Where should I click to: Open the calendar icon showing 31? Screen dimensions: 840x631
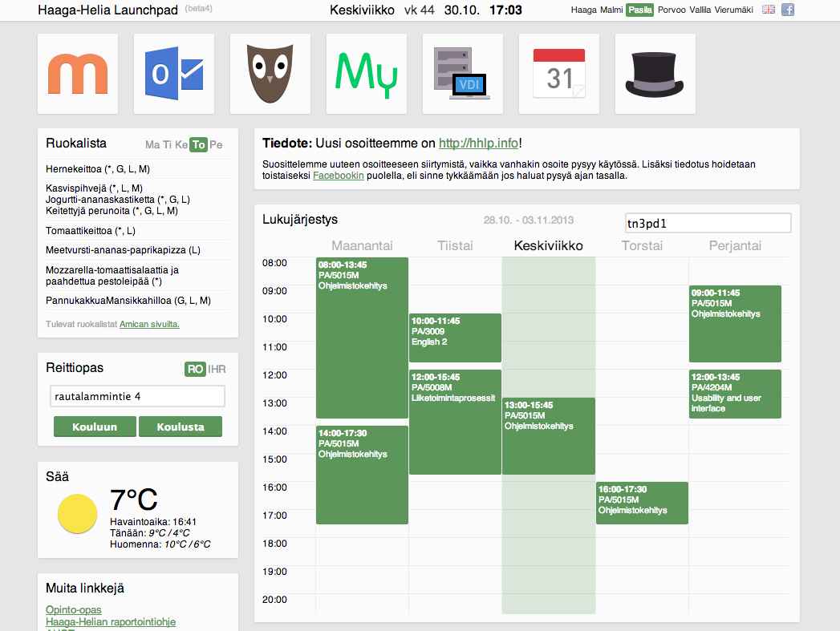tap(559, 74)
